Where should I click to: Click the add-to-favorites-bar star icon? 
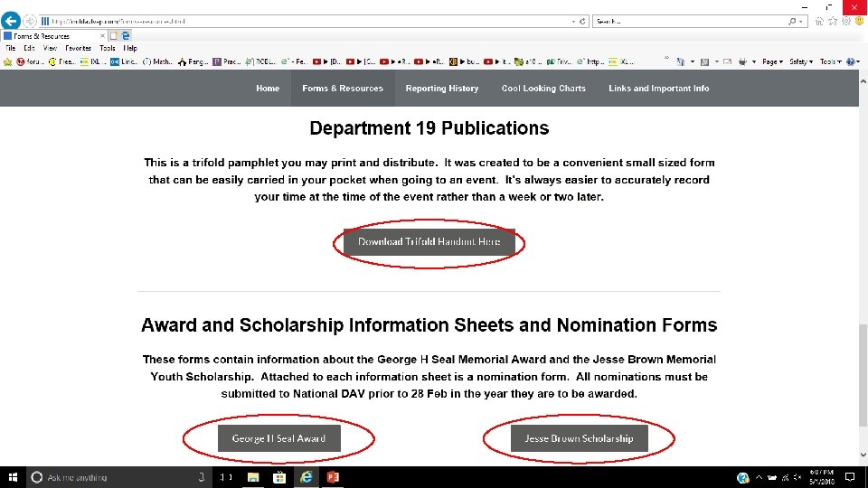coord(7,62)
